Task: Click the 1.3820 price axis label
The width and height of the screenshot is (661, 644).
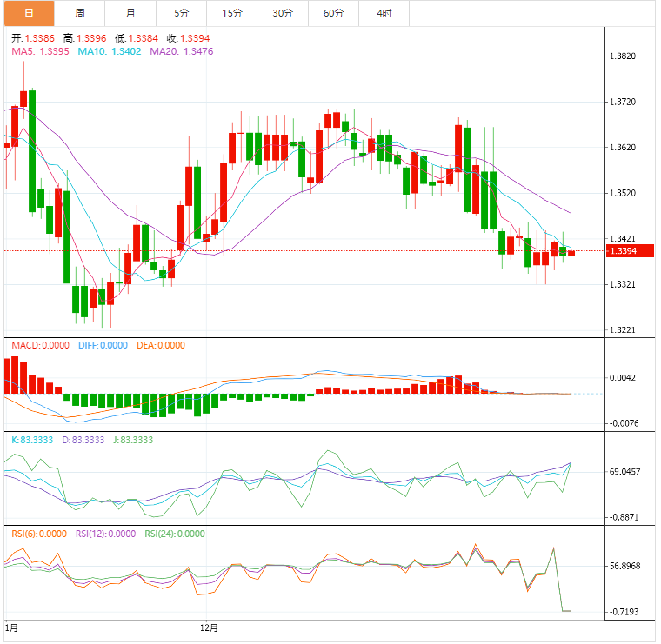Action: pyautogui.click(x=624, y=56)
